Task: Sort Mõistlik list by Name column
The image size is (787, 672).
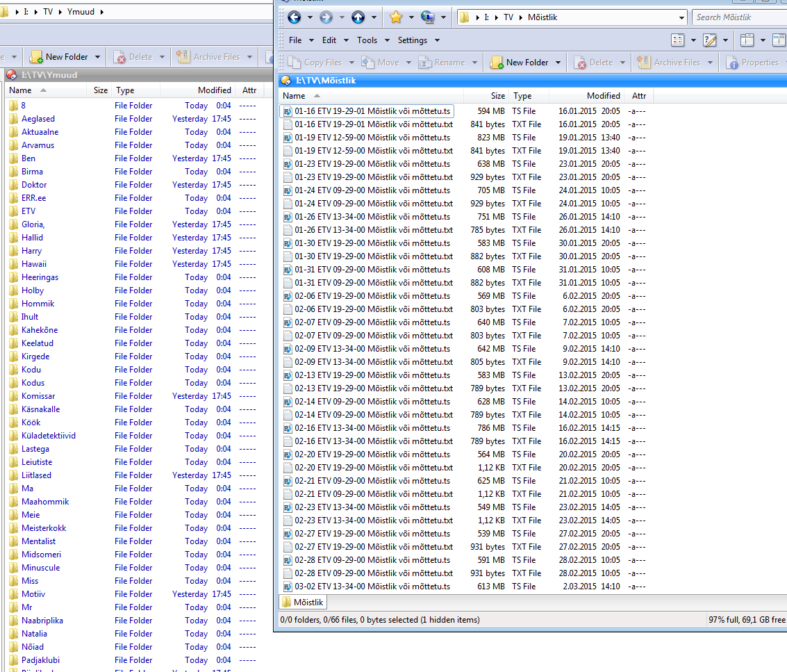Action: [371, 96]
